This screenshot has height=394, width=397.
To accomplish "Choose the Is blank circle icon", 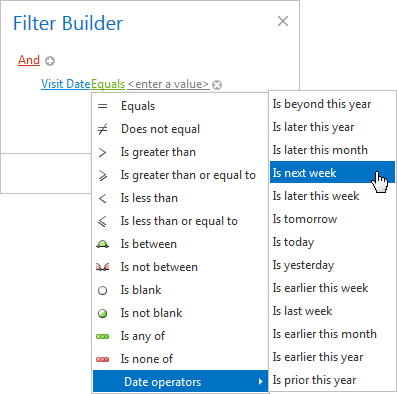I will coord(102,290).
